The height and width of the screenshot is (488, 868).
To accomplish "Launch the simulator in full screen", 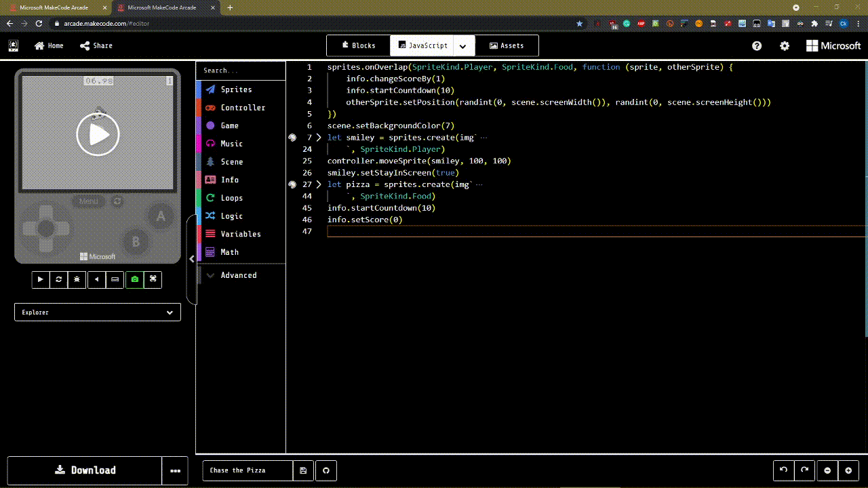I will click(153, 279).
